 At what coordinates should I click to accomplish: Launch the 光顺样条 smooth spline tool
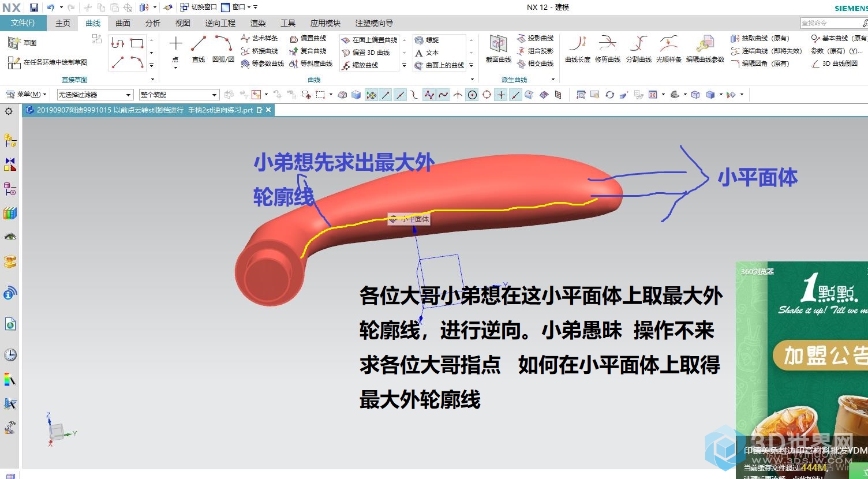click(668, 48)
